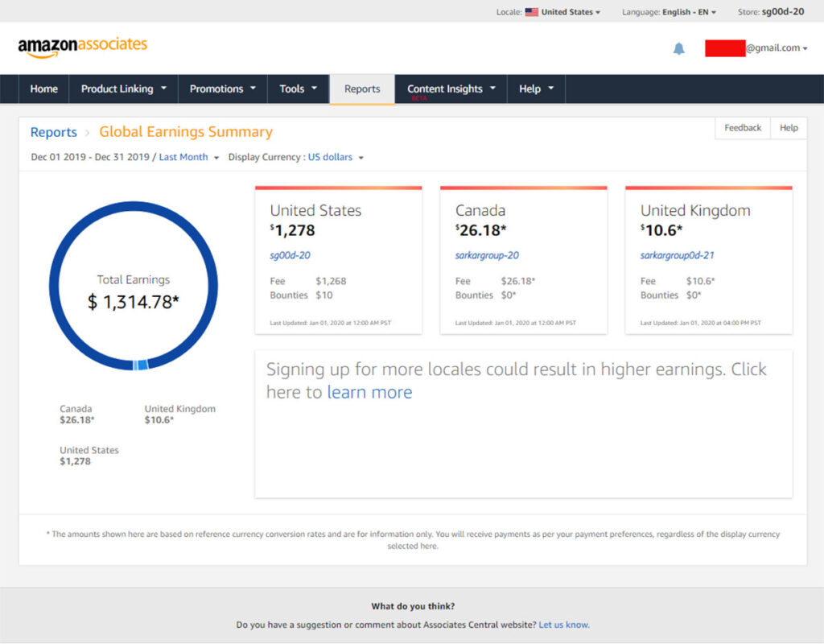The height and width of the screenshot is (644, 824).
Task: Click the Help button beside Feedback
Action: point(789,128)
